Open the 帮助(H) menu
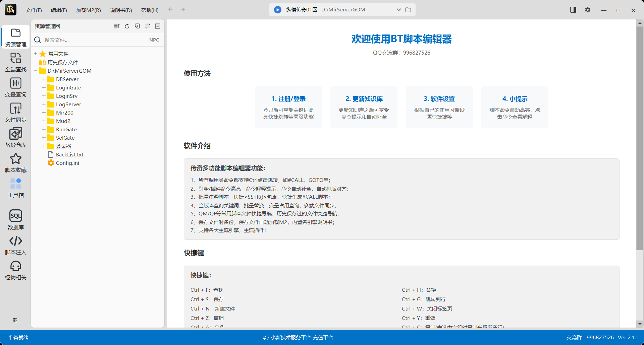Image resolution: width=644 pixels, height=345 pixels. pyautogui.click(x=150, y=10)
